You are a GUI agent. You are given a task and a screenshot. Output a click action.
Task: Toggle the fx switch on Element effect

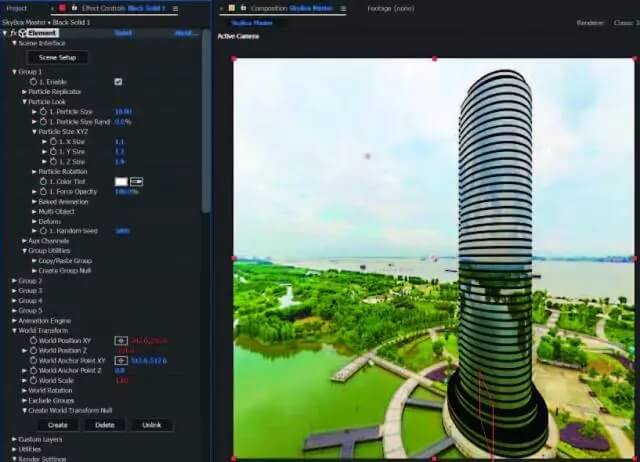pyautogui.click(x=14, y=33)
